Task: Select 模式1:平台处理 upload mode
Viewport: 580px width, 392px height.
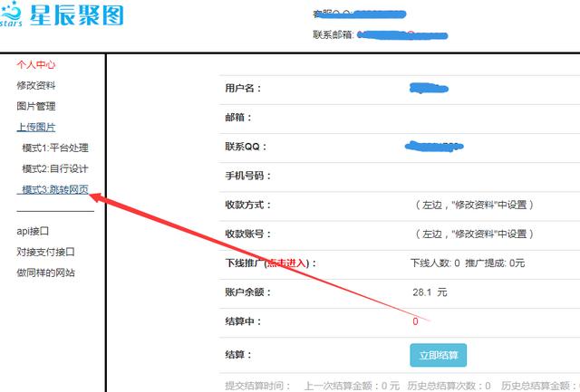Action: point(55,148)
